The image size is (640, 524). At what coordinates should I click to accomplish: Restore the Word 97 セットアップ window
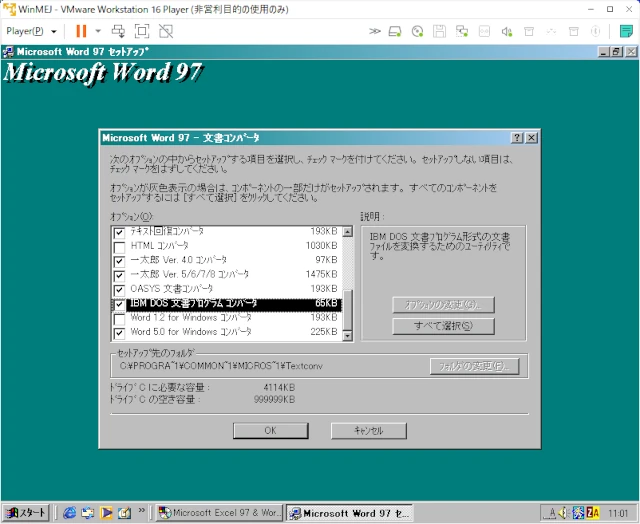616,52
